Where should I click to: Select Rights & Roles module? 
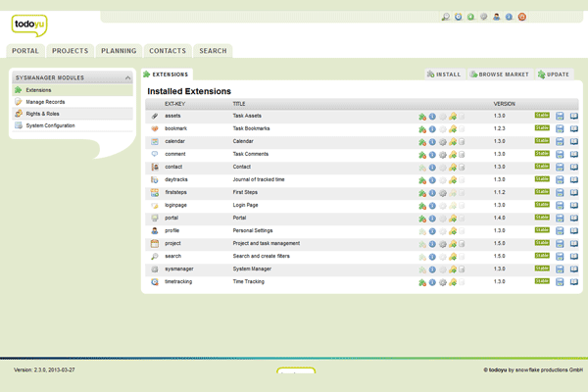(45, 114)
